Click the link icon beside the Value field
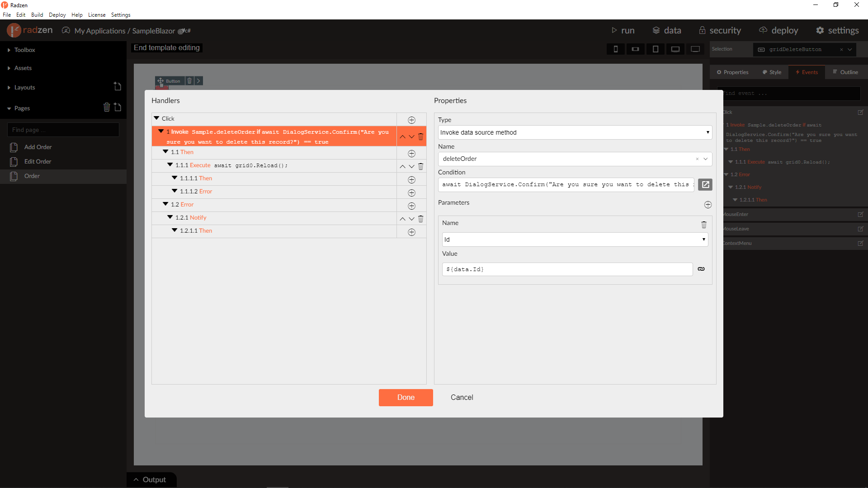Viewport: 868px width, 488px height. pos(701,269)
